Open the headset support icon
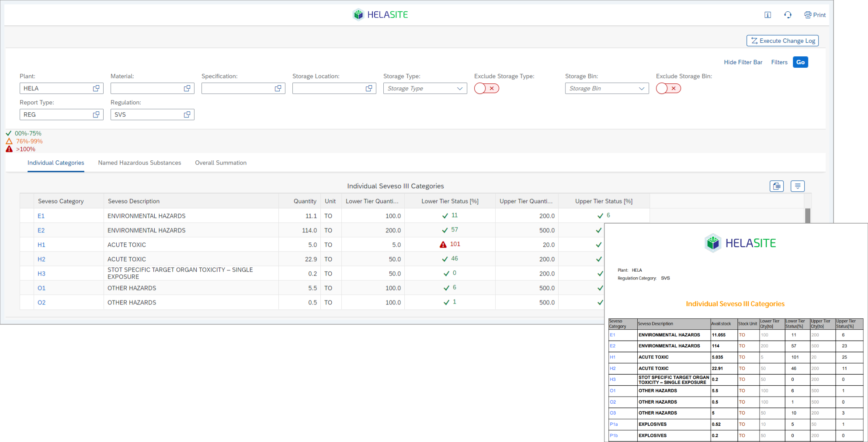The image size is (868, 442). click(x=788, y=15)
